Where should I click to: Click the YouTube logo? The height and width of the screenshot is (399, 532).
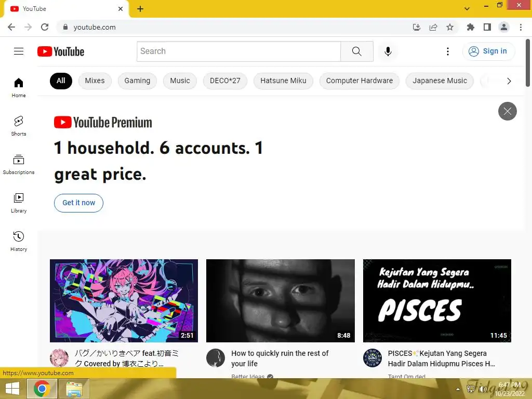[x=61, y=51]
